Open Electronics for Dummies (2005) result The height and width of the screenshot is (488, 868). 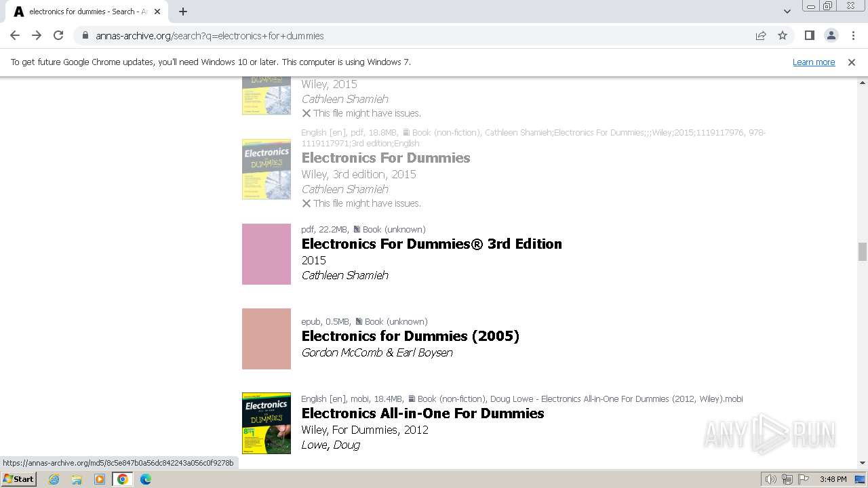tap(410, 336)
